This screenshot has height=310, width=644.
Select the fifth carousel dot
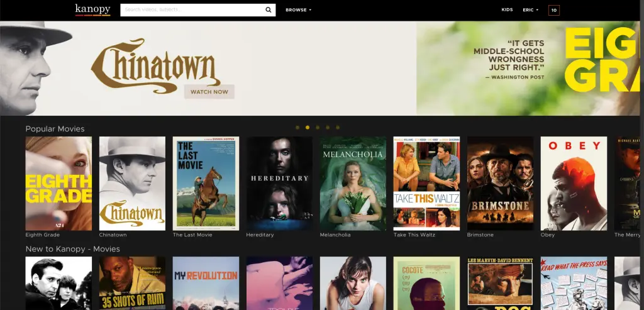coord(338,127)
